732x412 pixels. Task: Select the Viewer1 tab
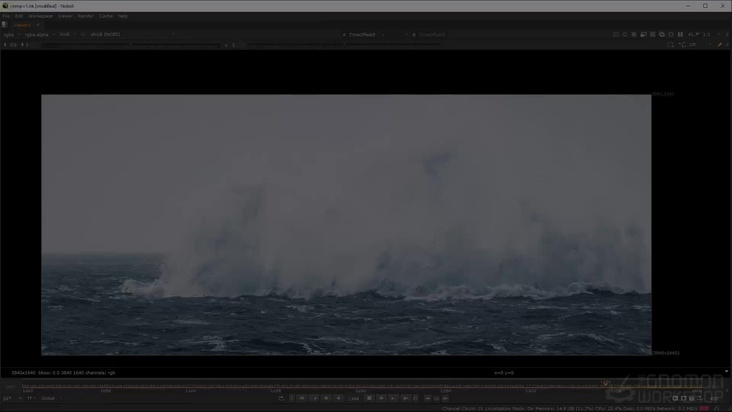tap(23, 25)
